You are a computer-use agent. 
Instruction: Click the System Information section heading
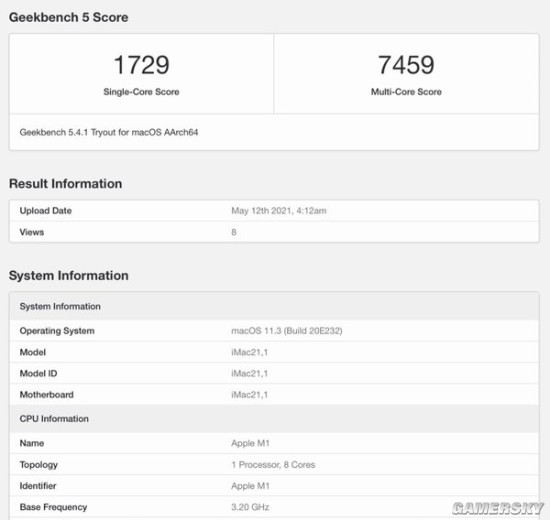tap(69, 275)
